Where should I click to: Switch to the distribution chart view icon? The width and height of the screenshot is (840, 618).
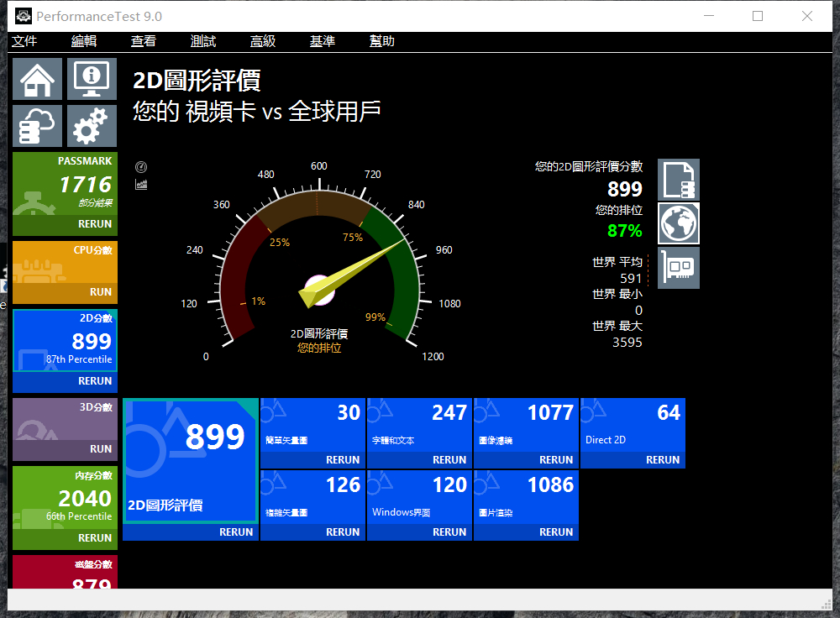(141, 185)
